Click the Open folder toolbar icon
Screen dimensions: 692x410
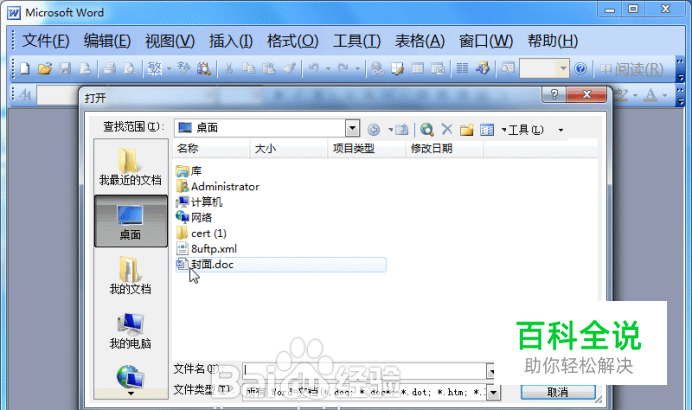[x=45, y=68]
